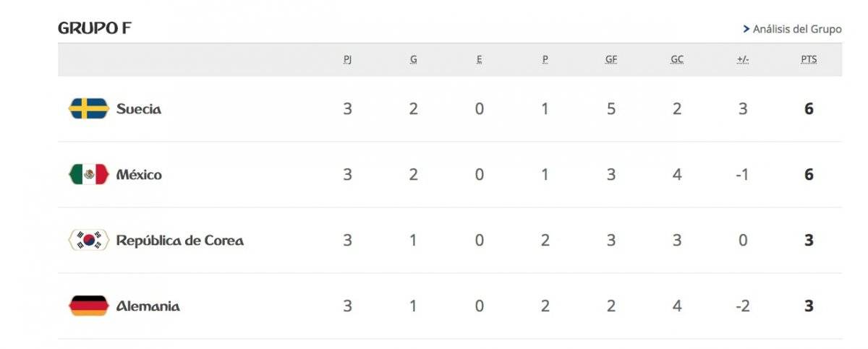The width and height of the screenshot is (868, 349).
Task: Click the PTS column header
Action: (x=809, y=60)
